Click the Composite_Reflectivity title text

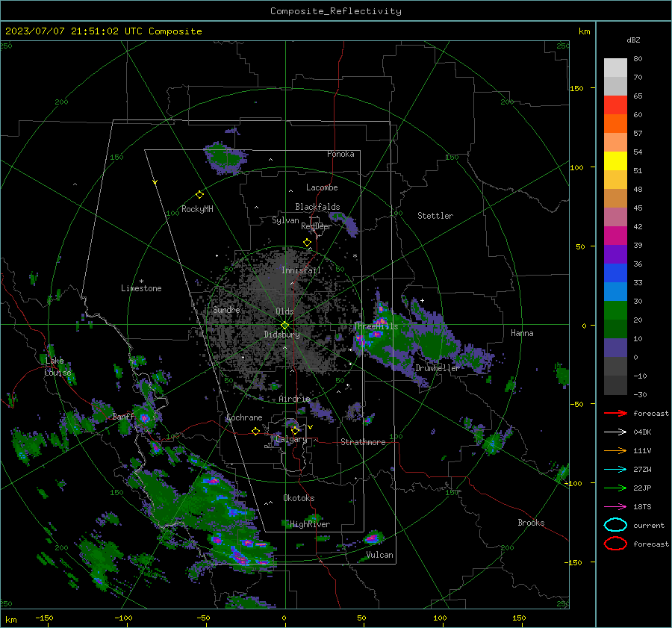pos(336,11)
